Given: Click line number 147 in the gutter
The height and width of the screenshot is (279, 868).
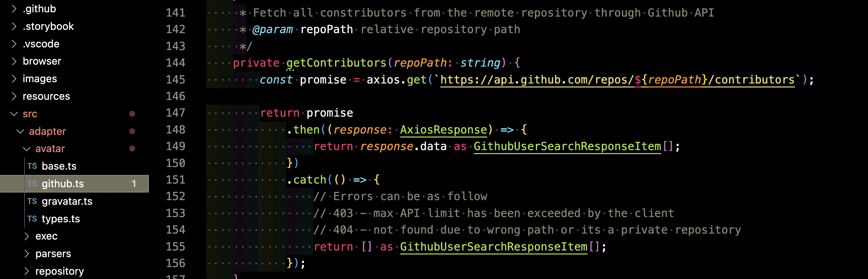Looking at the screenshot, I should (175, 113).
